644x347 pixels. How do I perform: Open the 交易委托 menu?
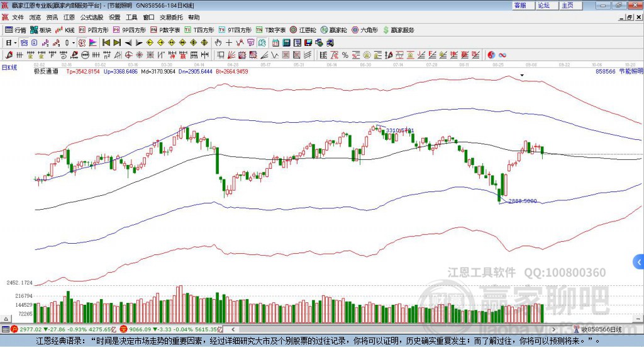click(x=171, y=17)
